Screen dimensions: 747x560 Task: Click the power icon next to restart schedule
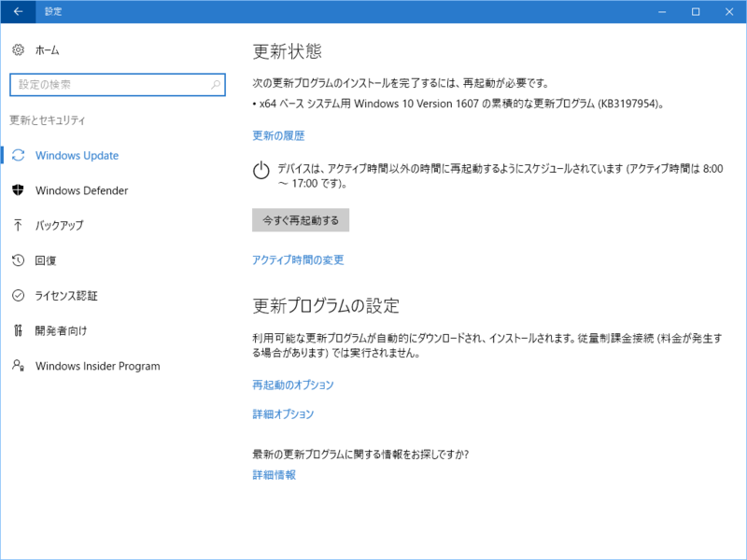click(x=261, y=170)
